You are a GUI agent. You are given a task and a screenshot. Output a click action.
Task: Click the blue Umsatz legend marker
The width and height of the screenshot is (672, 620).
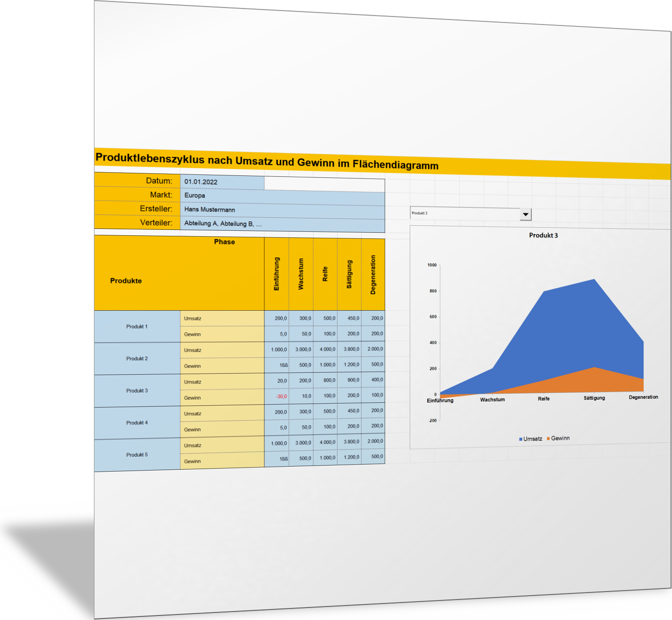coord(521,439)
